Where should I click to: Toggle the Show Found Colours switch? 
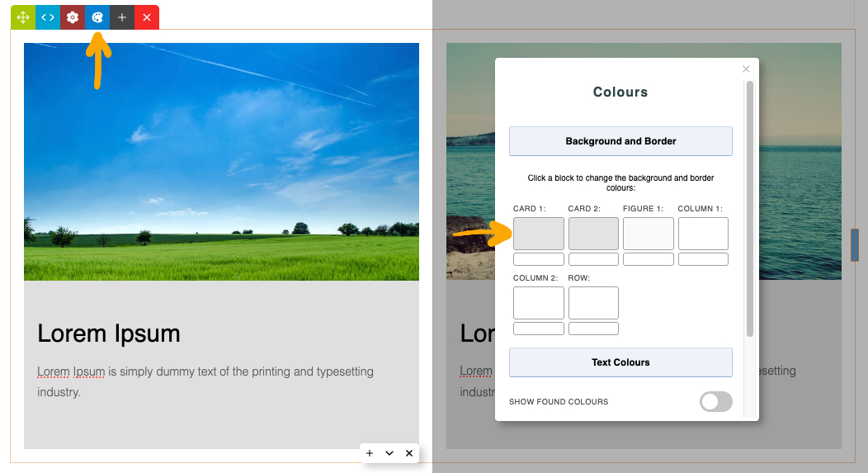tap(715, 402)
